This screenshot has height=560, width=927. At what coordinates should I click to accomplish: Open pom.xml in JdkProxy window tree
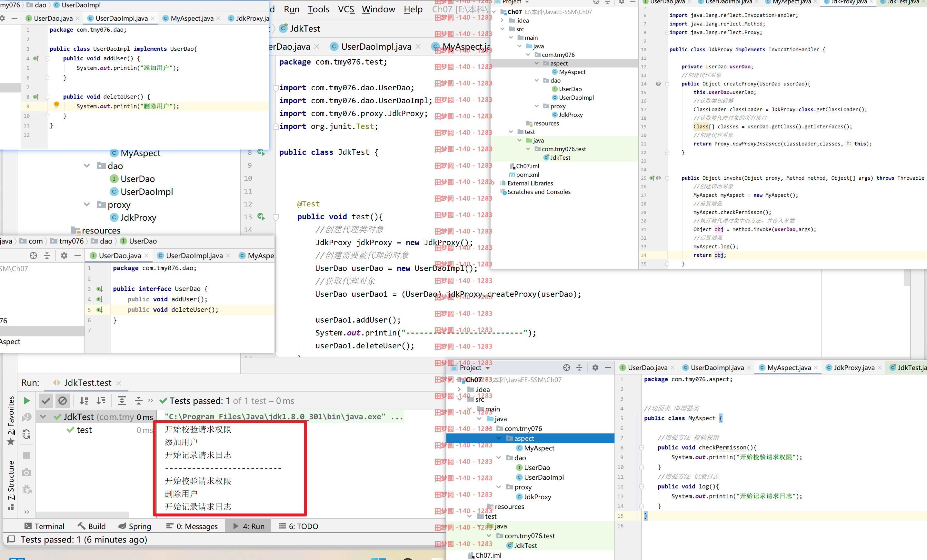point(524,175)
